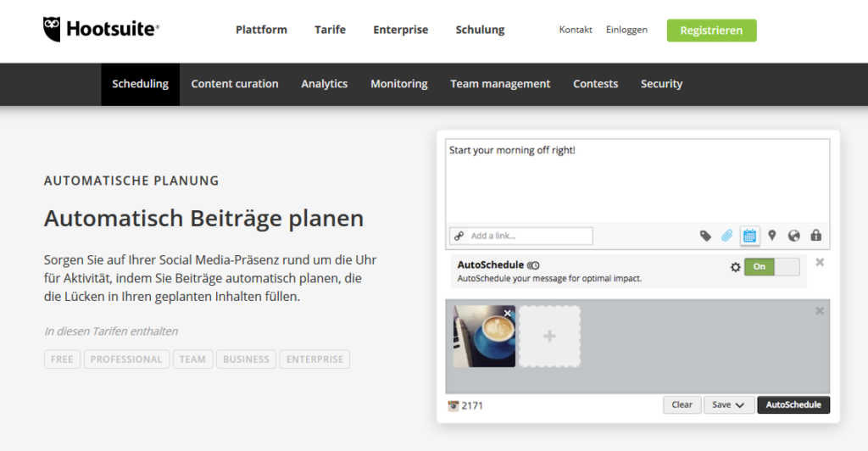Click the AUTOMATISCHE PLANUNG label
Image resolution: width=868 pixels, height=451 pixels.
[131, 181]
